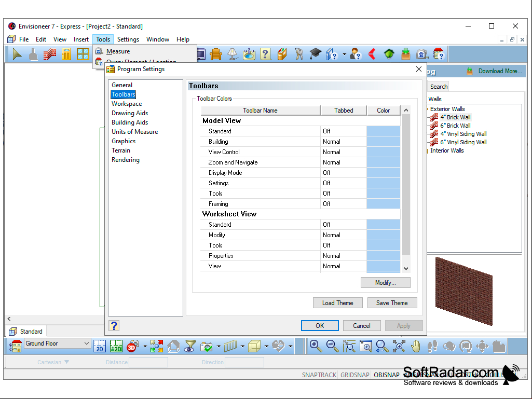Viewport: 532px width, 399px height.
Task: Activate the tape measure tool icon
Action: click(422, 54)
